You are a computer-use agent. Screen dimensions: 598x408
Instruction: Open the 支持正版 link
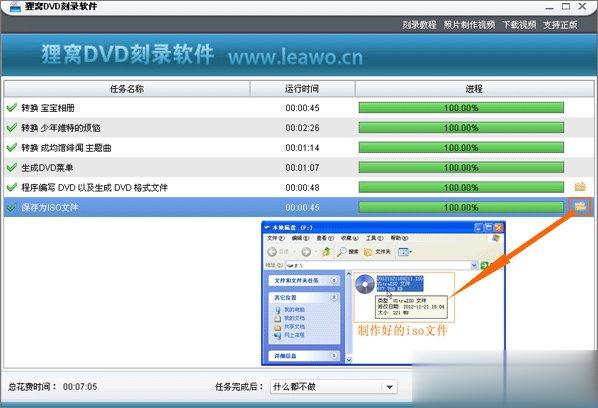click(560, 25)
